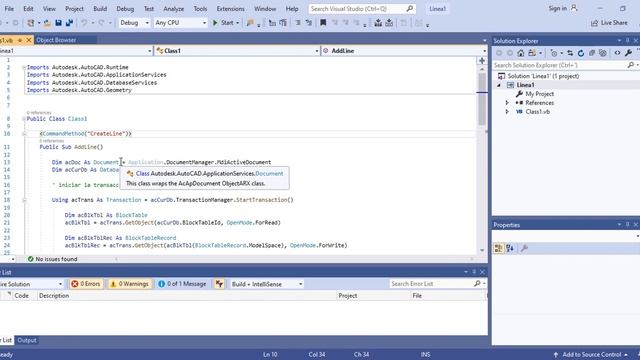The width and height of the screenshot is (640, 360).
Task: Click the No issues found indicator
Action: [x=52, y=259]
